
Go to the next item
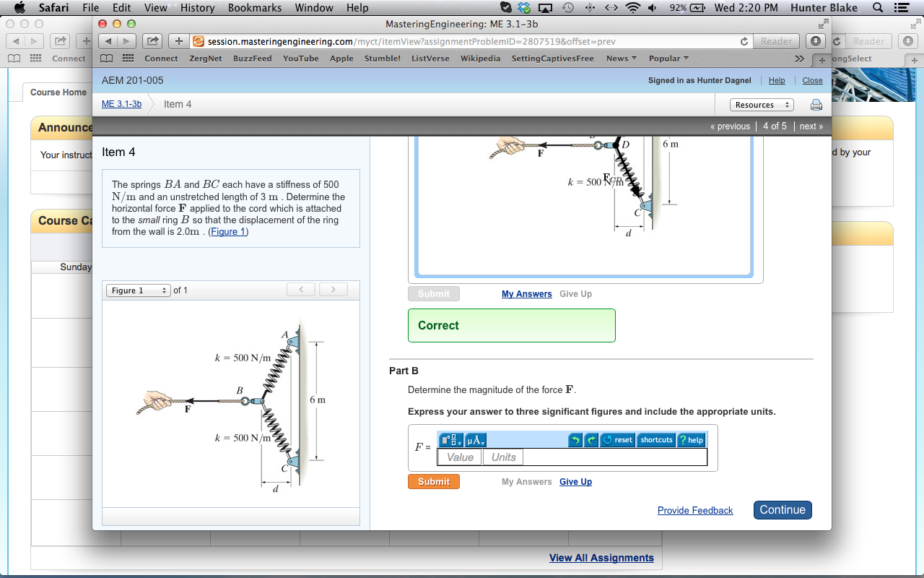pos(811,126)
